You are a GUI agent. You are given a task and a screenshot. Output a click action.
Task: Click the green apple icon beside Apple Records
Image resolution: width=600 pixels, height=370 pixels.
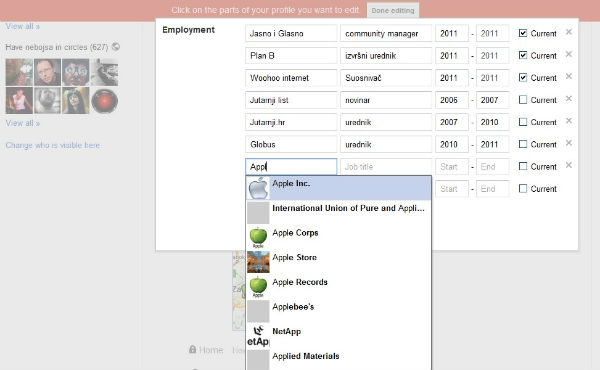258,287
